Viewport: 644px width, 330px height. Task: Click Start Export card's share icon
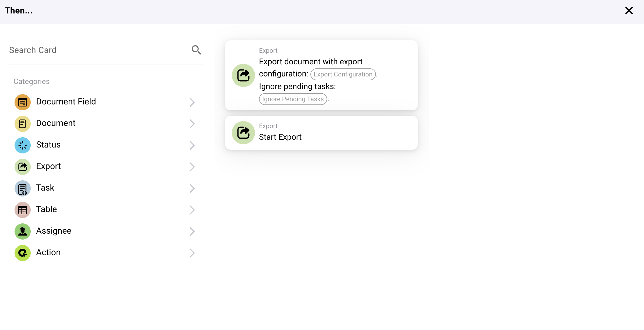pos(243,132)
